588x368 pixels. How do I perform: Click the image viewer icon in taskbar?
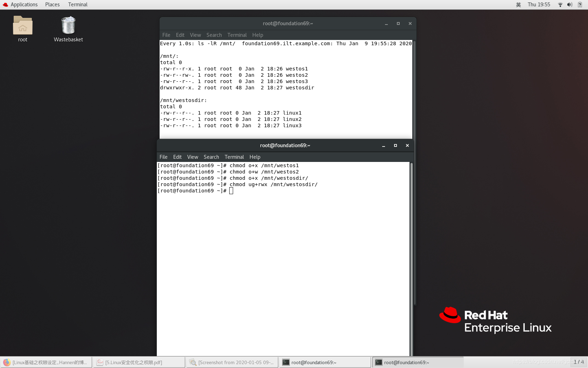[x=193, y=362]
